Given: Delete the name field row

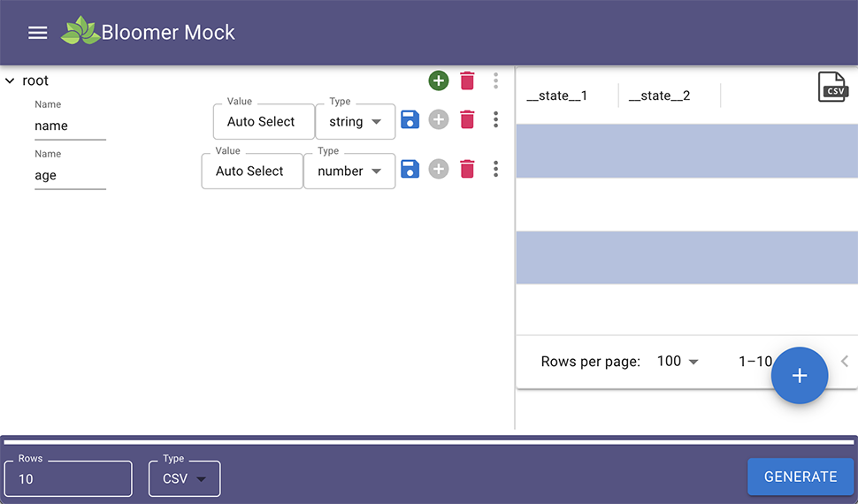Looking at the screenshot, I should pyautogui.click(x=467, y=119).
